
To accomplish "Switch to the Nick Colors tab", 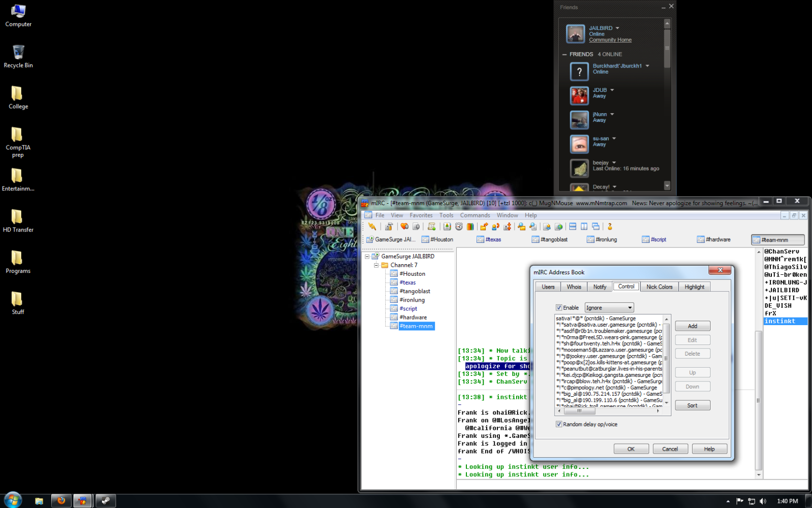I will 659,287.
